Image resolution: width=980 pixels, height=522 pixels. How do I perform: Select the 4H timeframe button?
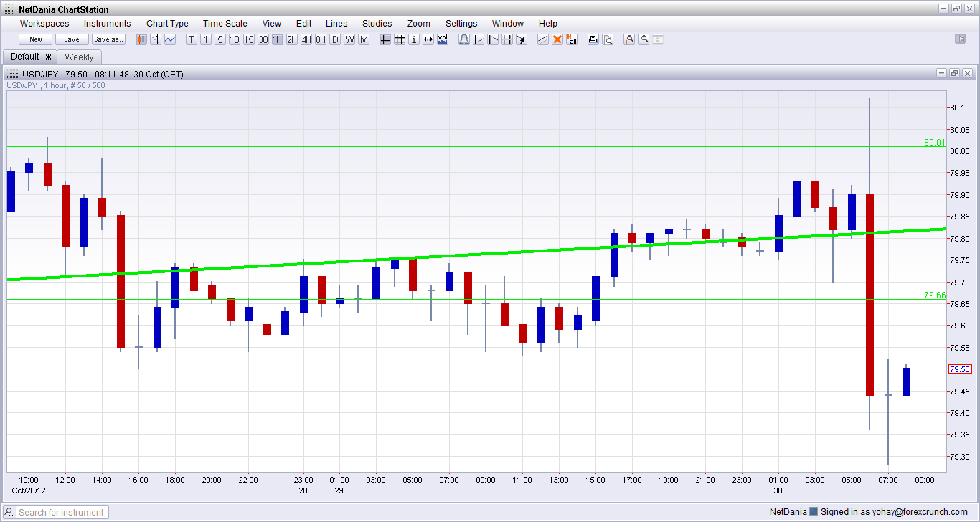tap(306, 39)
